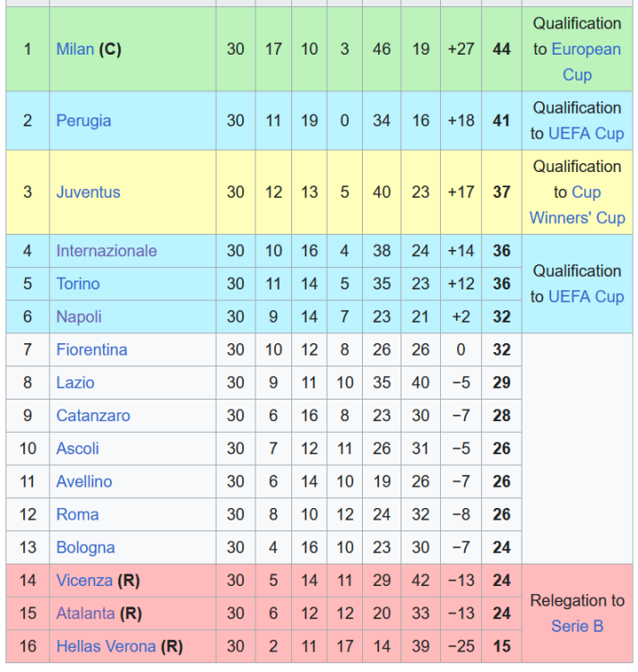Go to the Hellas Verona page
638x672 pixels.
106,647
